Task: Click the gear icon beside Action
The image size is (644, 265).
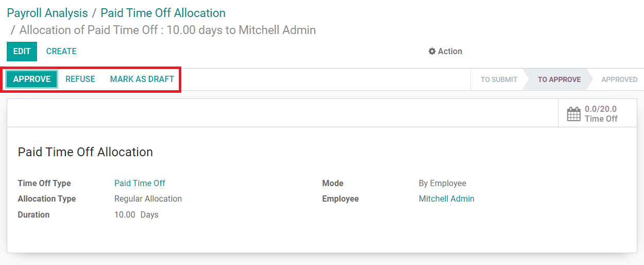Action: 432,52
